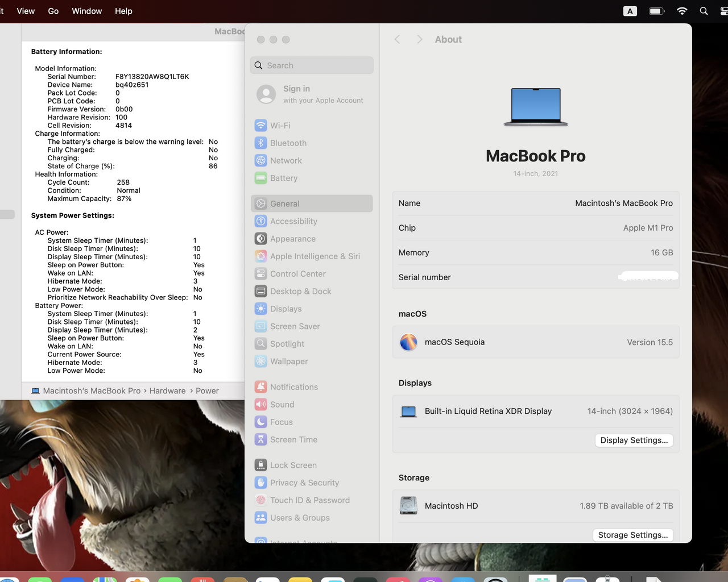Open Users & Groups icon
Viewport: 728px width, 582px height.
(260, 518)
